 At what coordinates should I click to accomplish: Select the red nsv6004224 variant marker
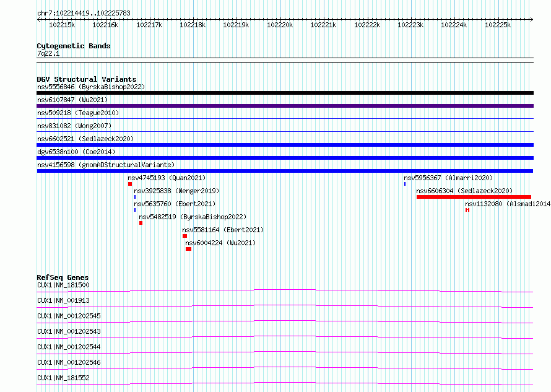coord(189,249)
